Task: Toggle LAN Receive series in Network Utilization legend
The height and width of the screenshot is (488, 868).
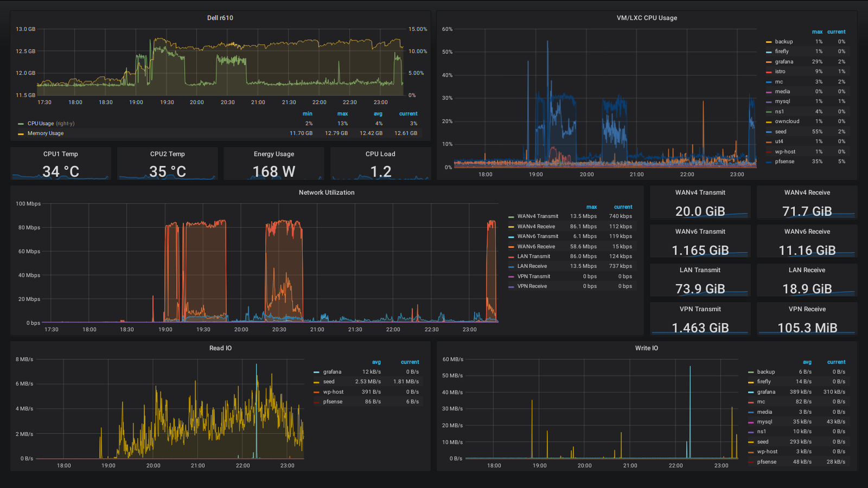Action: point(532,266)
